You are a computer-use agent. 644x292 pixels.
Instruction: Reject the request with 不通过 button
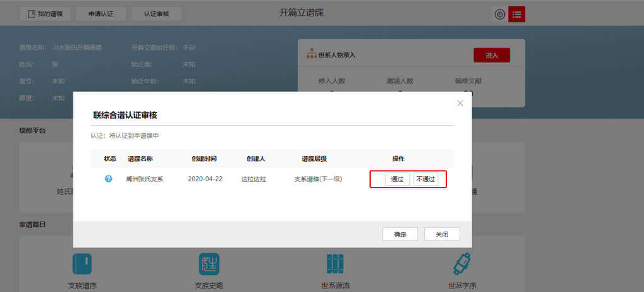tap(426, 179)
